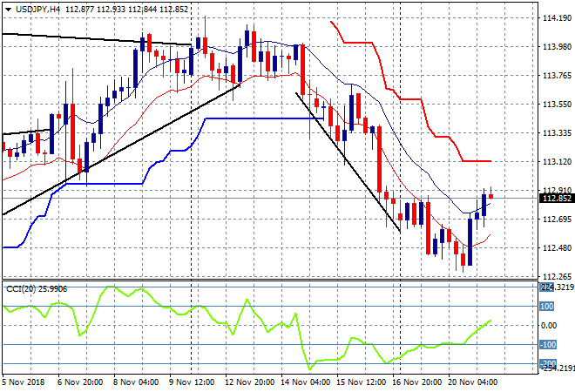The width and height of the screenshot is (575, 392).
Task: Click the current price label 112.852
Action: (557, 199)
